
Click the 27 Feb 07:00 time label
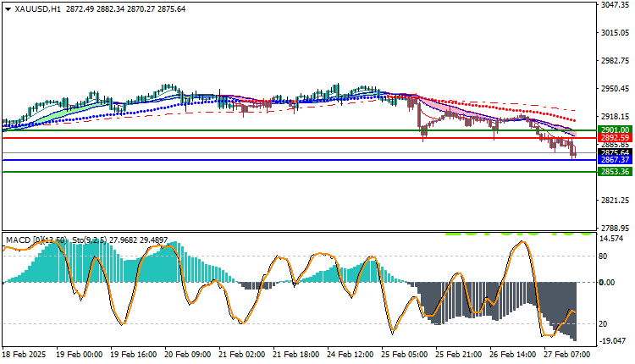[567, 355]
